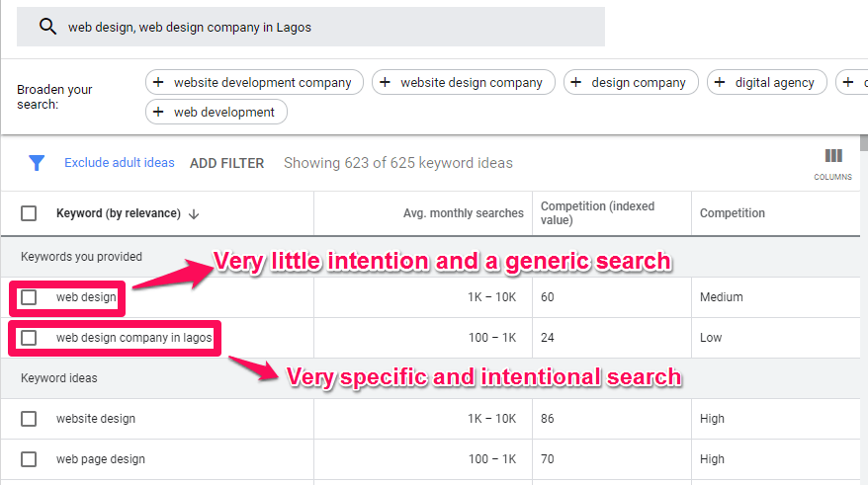Sort by Competition (indexed value) column
868x485 pixels.
[x=597, y=213]
